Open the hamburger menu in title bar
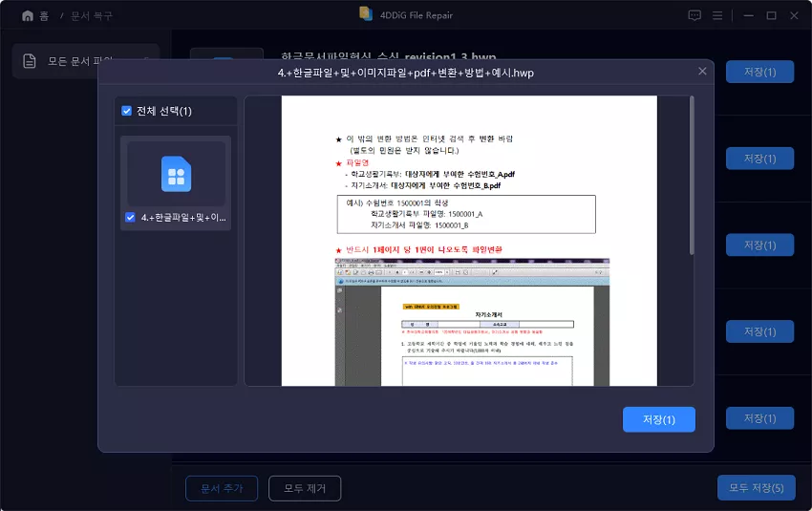Viewport: 812px width, 511px height. tap(717, 15)
